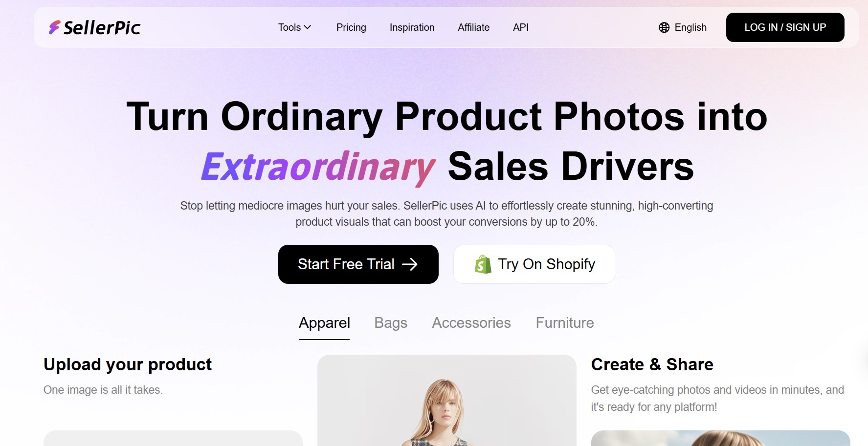868x446 pixels.
Task: Click the globe language icon
Action: [664, 27]
